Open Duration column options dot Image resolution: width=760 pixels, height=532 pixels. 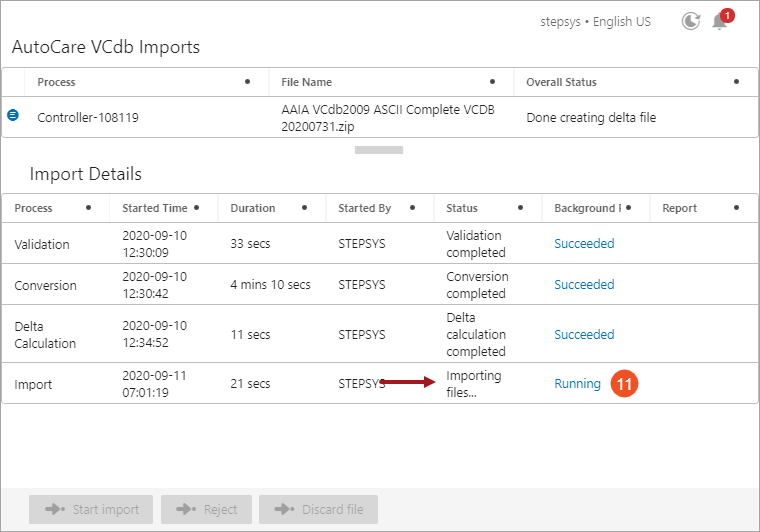tap(304, 207)
